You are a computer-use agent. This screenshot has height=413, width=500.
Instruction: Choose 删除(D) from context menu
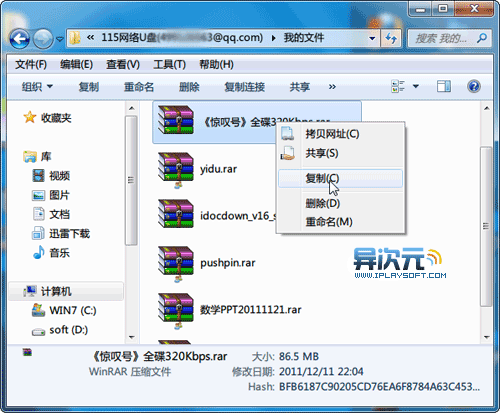point(340,203)
